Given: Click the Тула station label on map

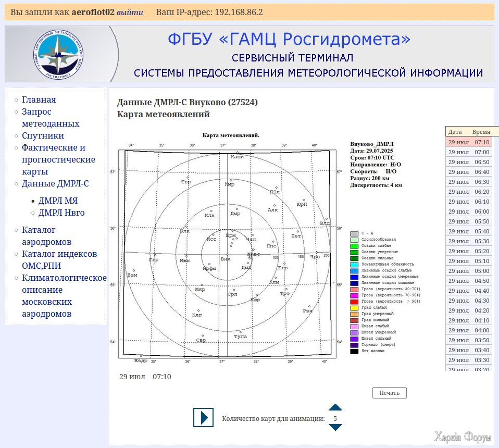Looking at the screenshot, I should click(240, 337).
